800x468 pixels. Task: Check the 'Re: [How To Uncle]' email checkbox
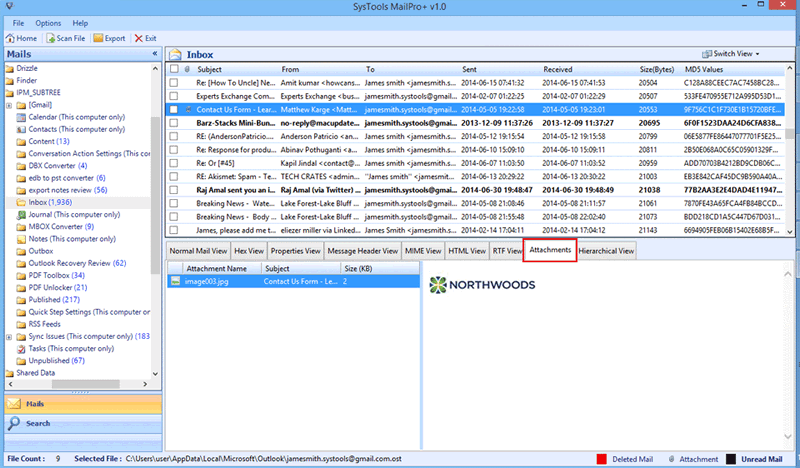174,83
